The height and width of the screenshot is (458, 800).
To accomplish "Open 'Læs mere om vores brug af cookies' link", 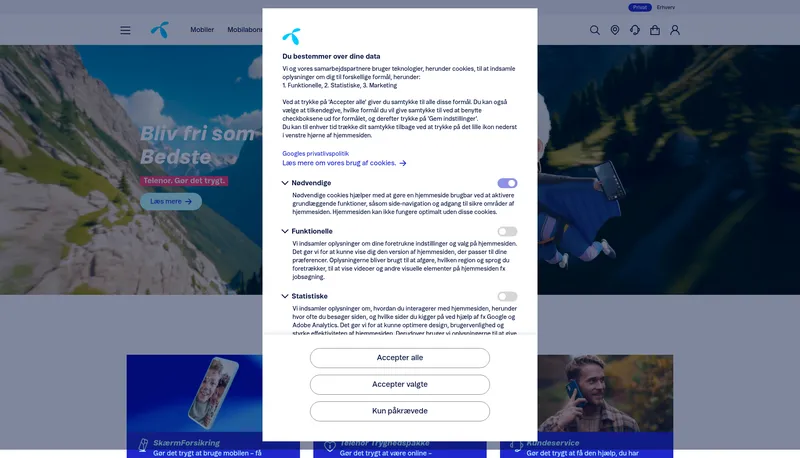I will (339, 163).
